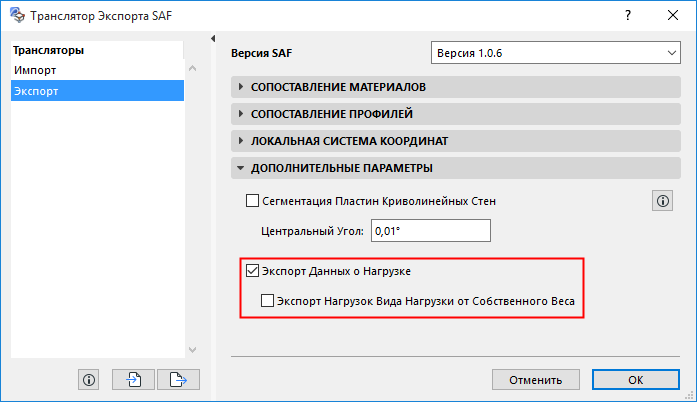Image resolution: width=697 pixels, height=402 pixels.
Task: Click into Центральный Угол input field
Action: 431,231
